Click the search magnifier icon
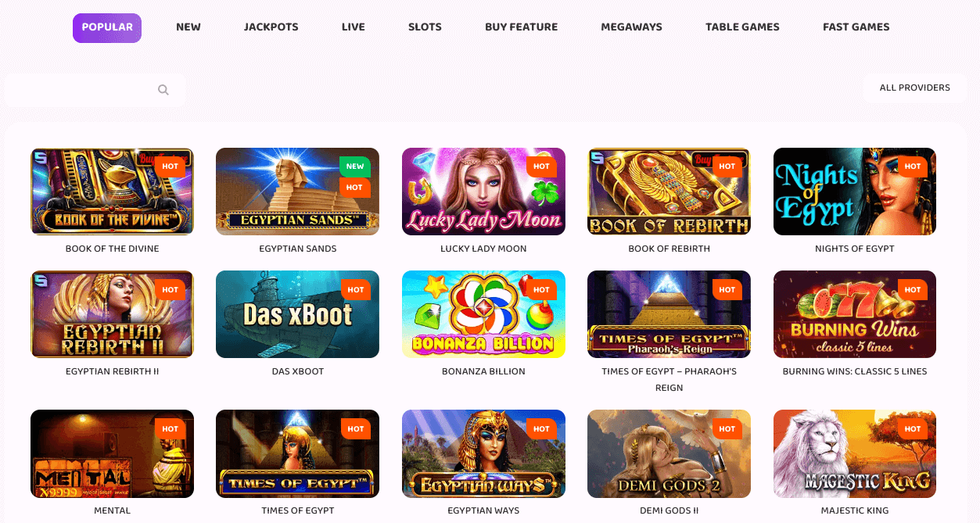The width and height of the screenshot is (980, 523). tap(163, 90)
